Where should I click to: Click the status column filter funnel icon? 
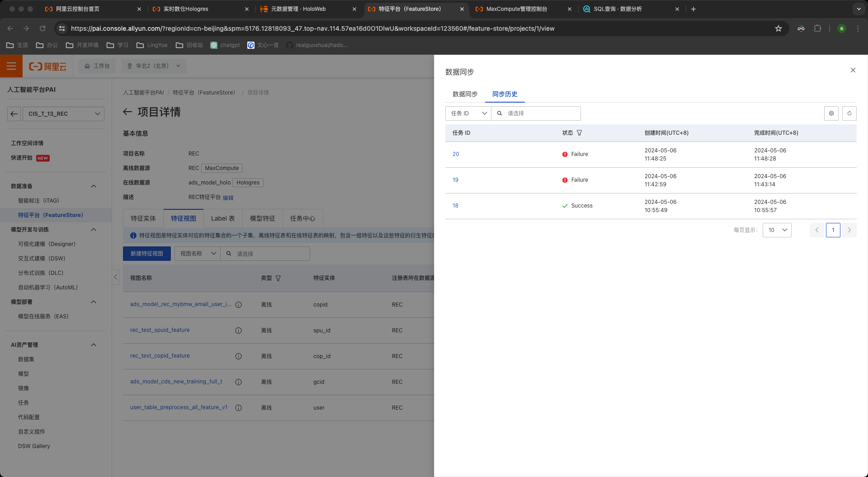click(579, 133)
